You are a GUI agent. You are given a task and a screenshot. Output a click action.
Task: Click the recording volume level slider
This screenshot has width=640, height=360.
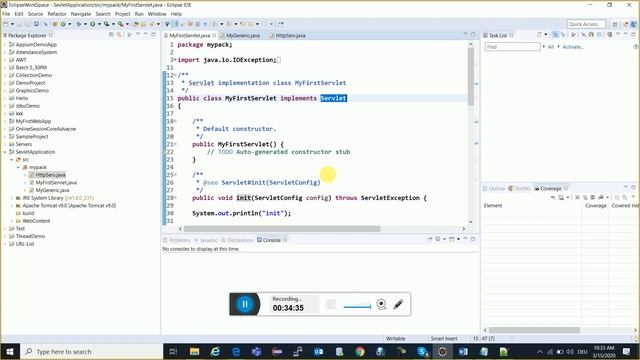tap(357, 307)
